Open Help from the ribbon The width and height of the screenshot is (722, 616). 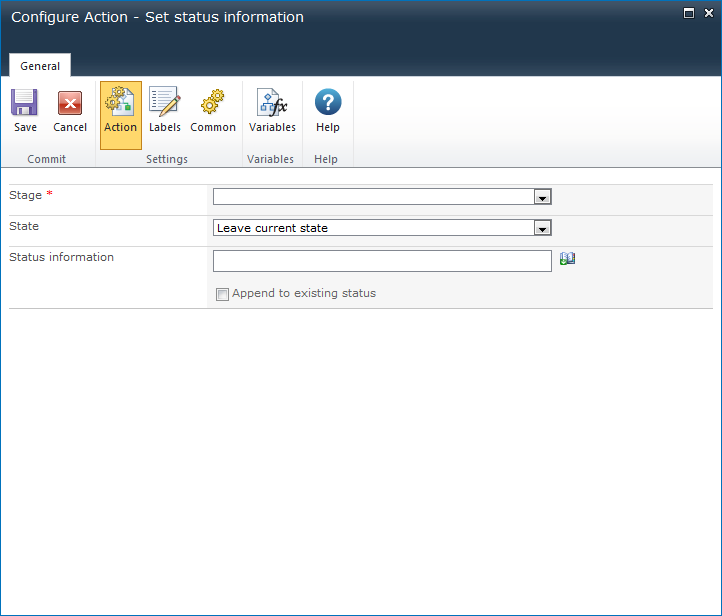(x=328, y=104)
